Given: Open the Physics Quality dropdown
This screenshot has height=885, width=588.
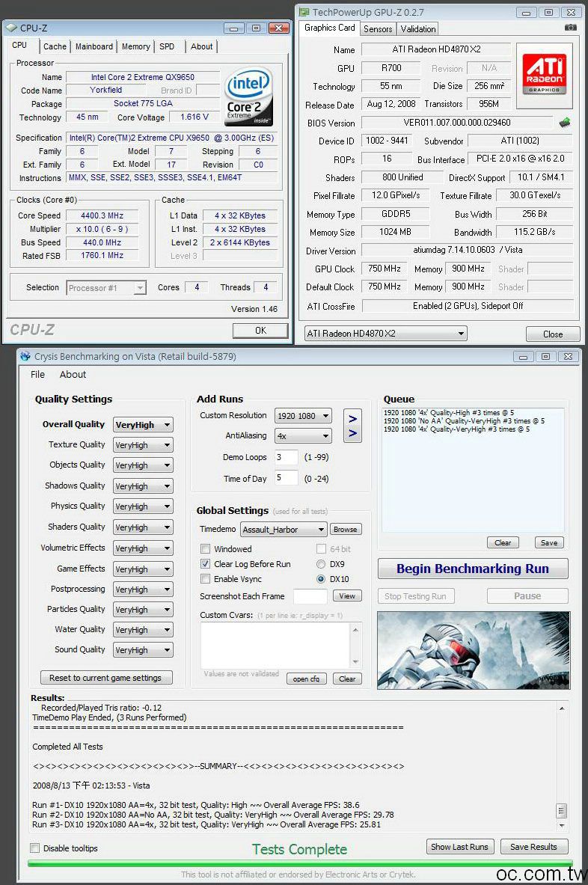Looking at the screenshot, I should click(x=143, y=506).
